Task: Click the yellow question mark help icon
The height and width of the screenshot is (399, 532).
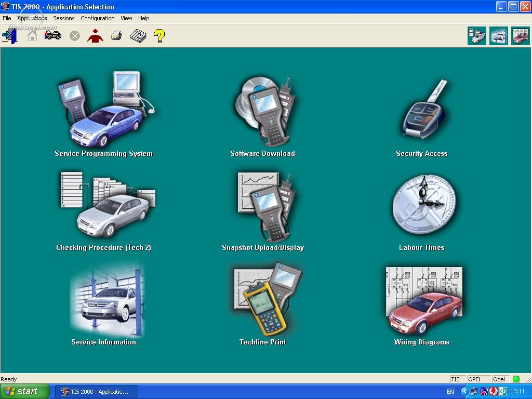Action: pos(159,36)
